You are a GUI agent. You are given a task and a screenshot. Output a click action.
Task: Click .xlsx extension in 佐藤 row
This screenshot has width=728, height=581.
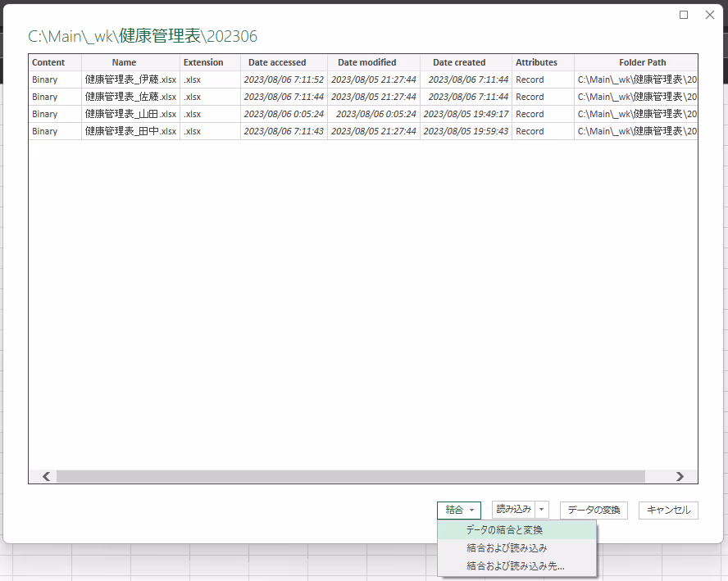tap(210, 97)
